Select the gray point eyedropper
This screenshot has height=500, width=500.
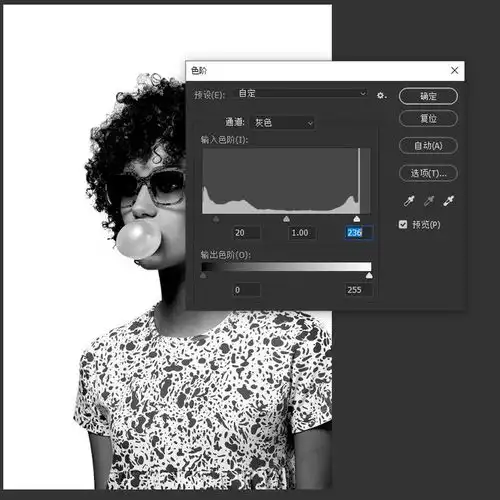pos(429,201)
